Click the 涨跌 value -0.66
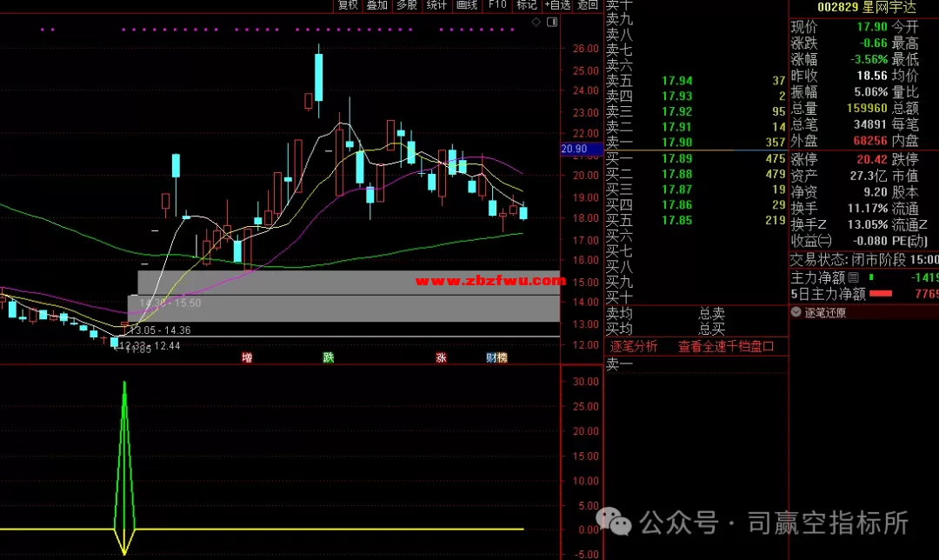The height and width of the screenshot is (560, 939). point(873,43)
